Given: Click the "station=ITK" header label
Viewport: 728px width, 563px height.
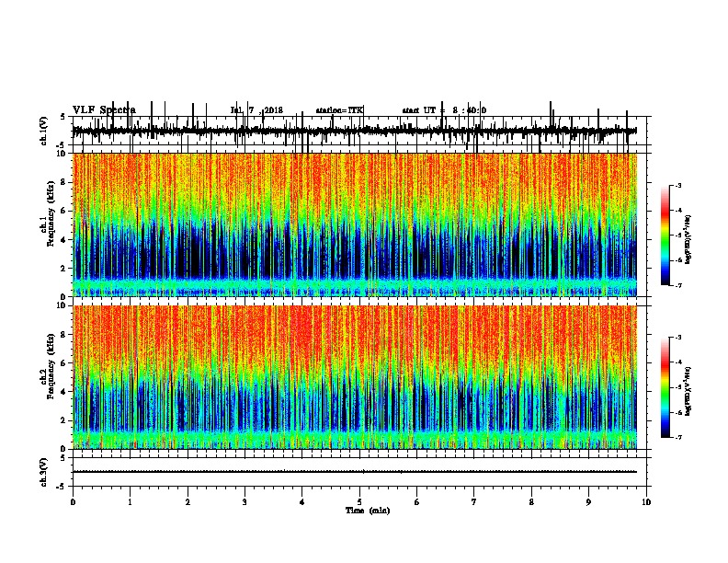Looking at the screenshot, I should coord(340,110).
